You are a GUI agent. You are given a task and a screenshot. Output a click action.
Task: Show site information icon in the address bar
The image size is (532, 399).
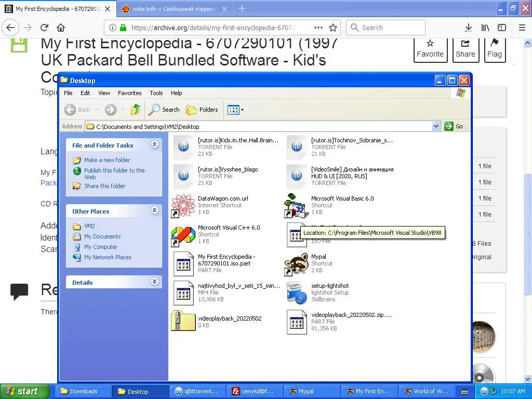pyautogui.click(x=113, y=28)
